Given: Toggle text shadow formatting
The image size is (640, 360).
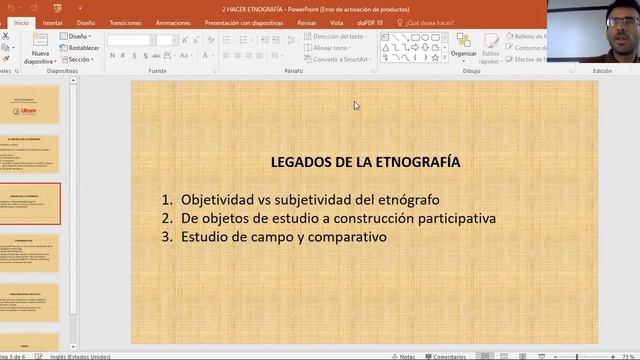Looking at the screenshot, I should [x=145, y=56].
